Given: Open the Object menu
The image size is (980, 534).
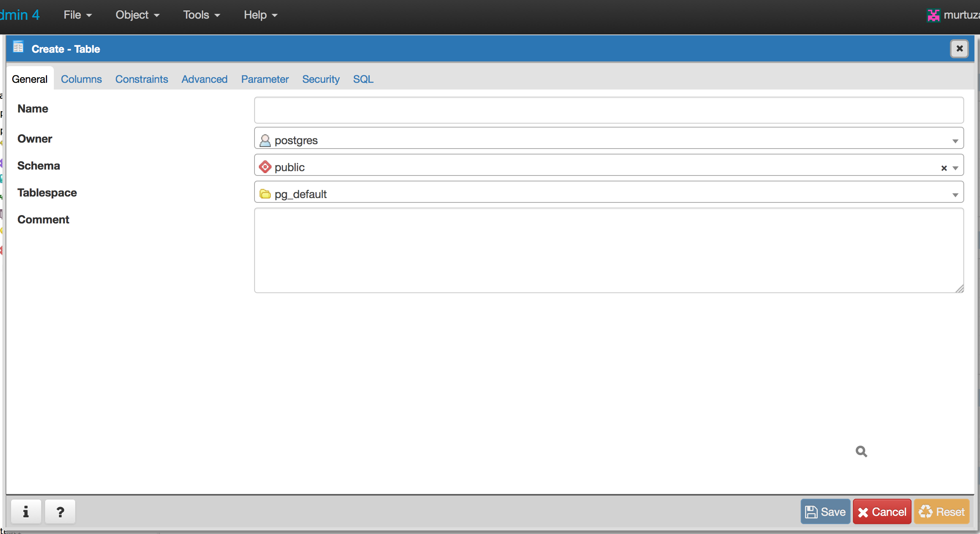Looking at the screenshot, I should point(137,15).
